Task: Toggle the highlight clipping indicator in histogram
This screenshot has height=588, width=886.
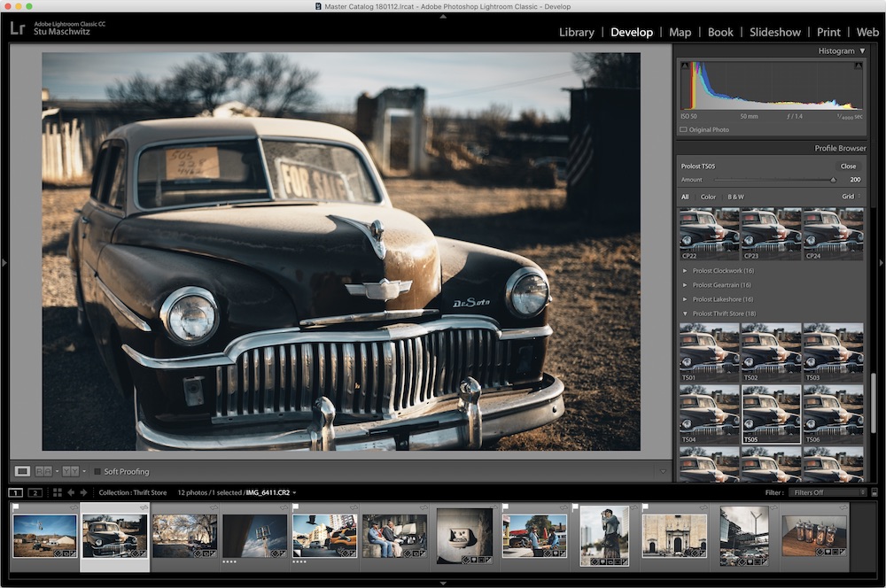Action: (858, 66)
